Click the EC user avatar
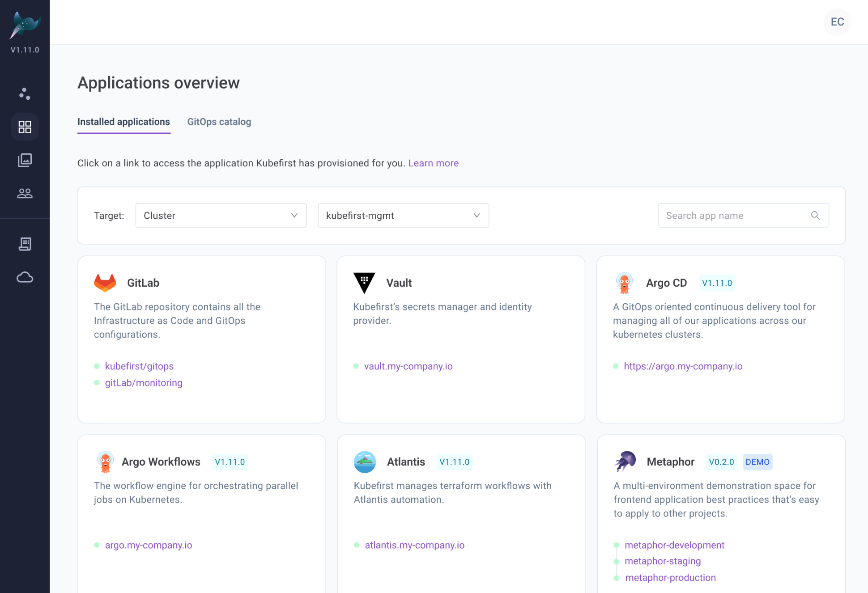Image resolution: width=868 pixels, height=593 pixels. point(837,22)
